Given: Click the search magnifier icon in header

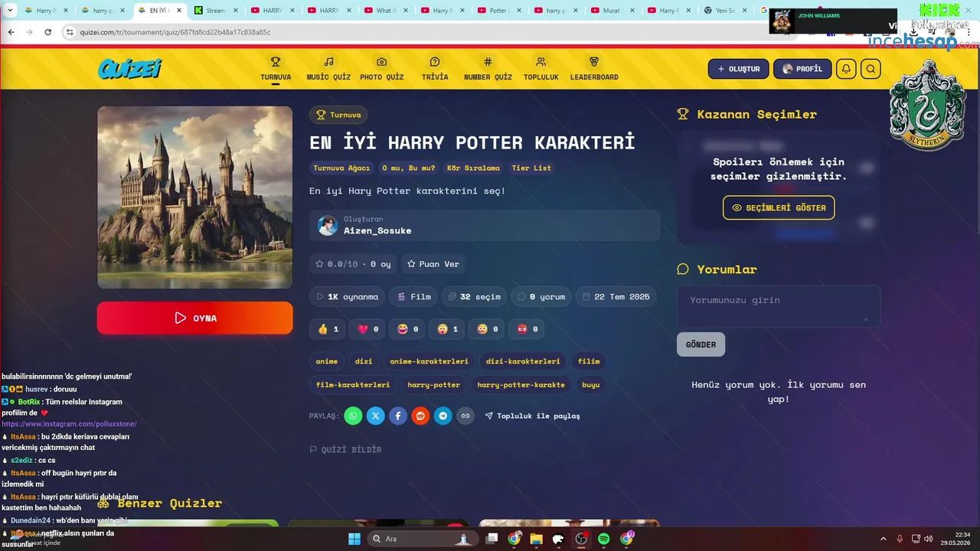Looking at the screenshot, I should 871,69.
